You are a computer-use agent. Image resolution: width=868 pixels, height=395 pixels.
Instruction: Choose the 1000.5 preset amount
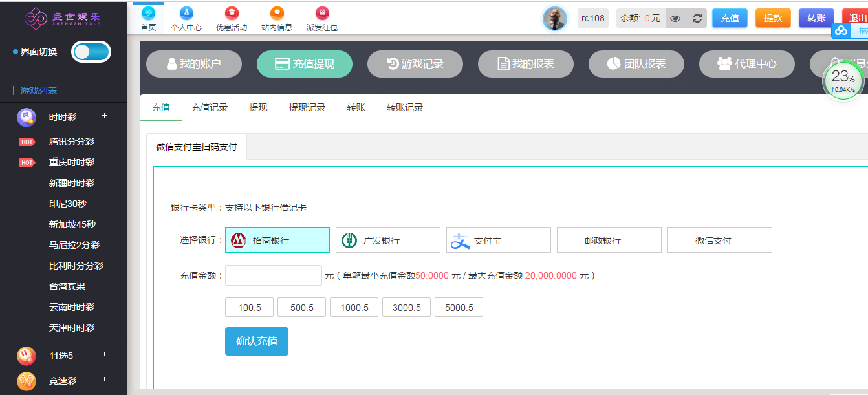click(x=354, y=308)
